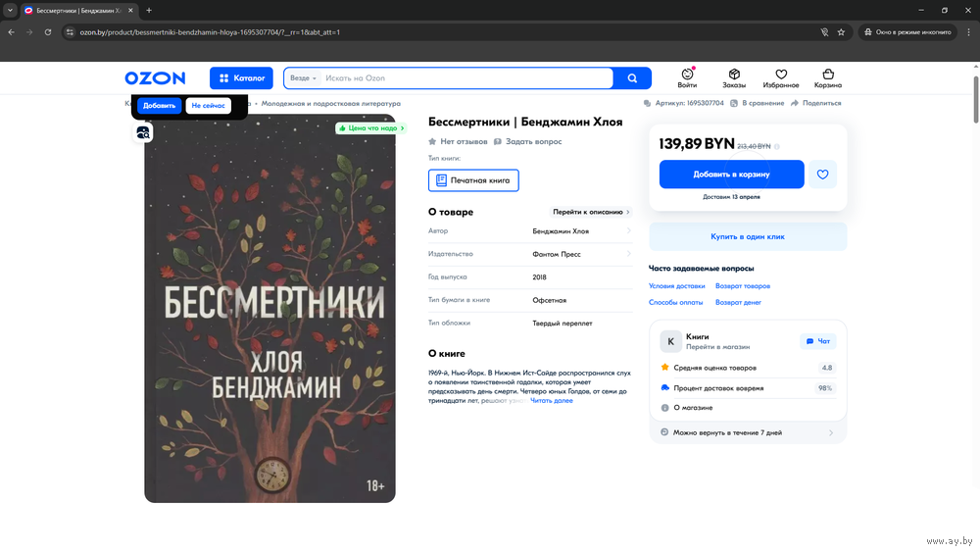Click Процент доставок вовремя row
Viewport: 980px width, 552px height.
[x=748, y=388]
